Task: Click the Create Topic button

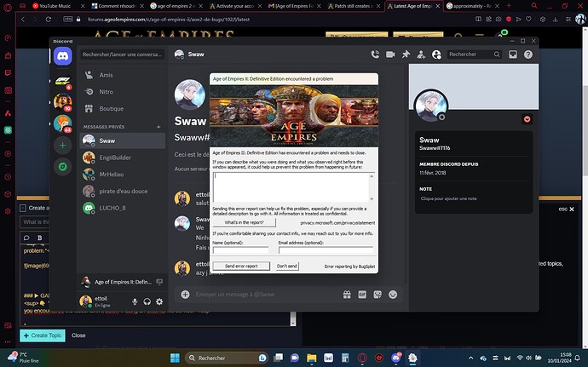Action: pyautogui.click(x=43, y=335)
